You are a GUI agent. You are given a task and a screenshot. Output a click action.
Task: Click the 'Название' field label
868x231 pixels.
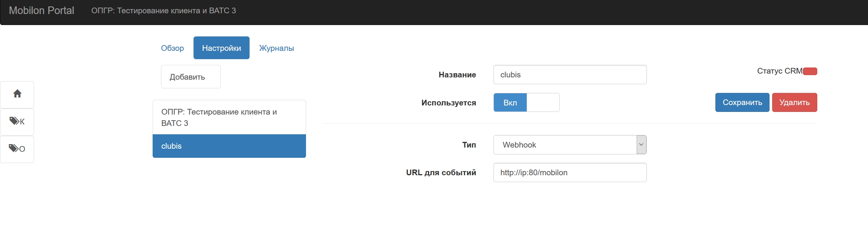coord(457,75)
